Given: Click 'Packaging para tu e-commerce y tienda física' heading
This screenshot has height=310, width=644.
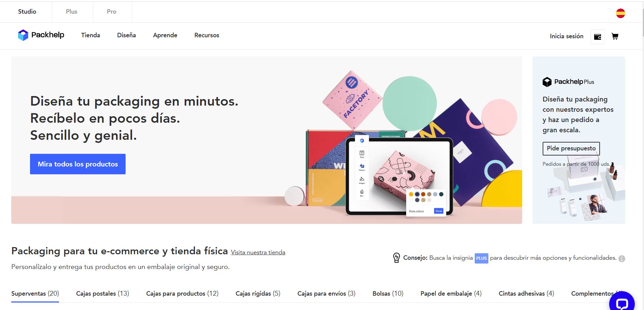Looking at the screenshot, I should 119,251.
